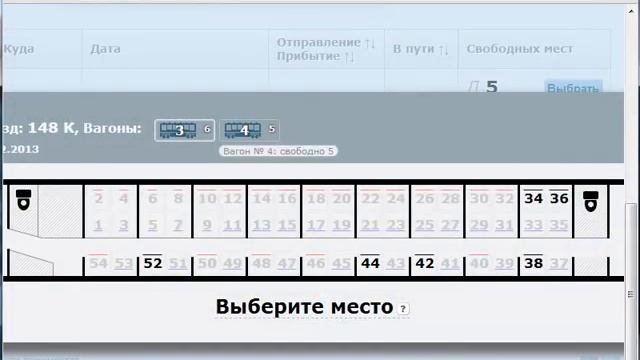The height and width of the screenshot is (360, 640).
Task: Click the free seats count 5
Action: pyautogui.click(x=492, y=87)
